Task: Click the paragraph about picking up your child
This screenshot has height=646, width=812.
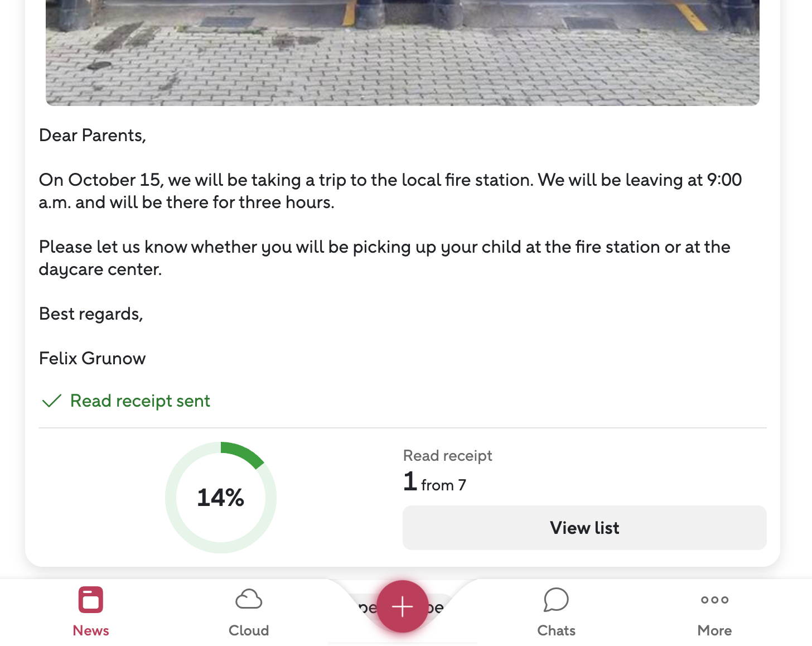Action: [384, 258]
